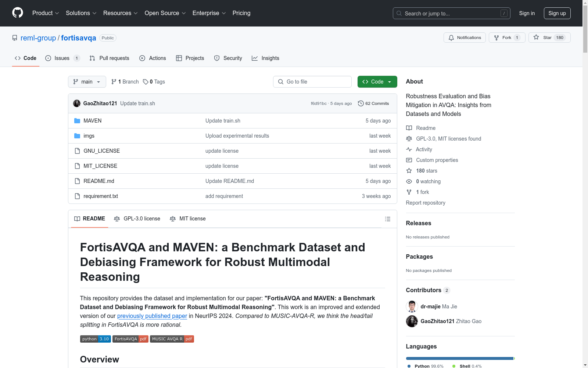Expand the Product menu

[46, 13]
